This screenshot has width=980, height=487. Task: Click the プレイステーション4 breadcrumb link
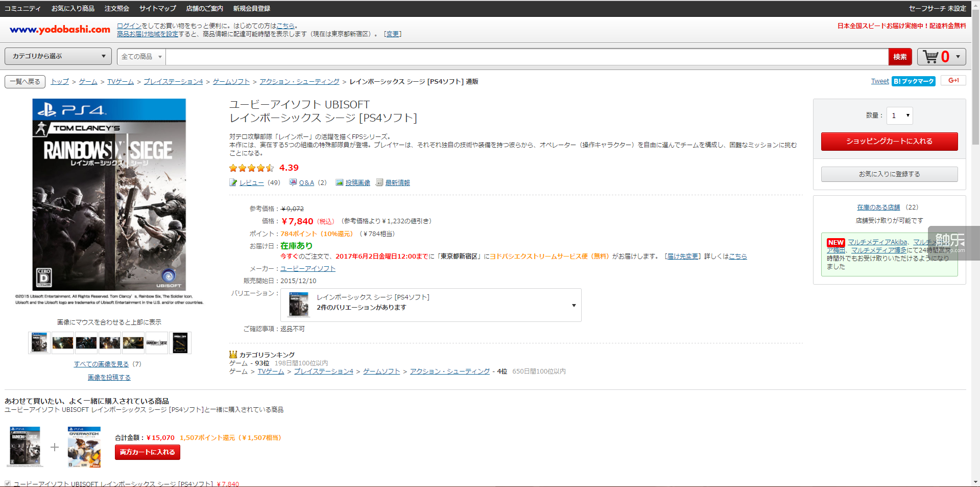pos(173,81)
